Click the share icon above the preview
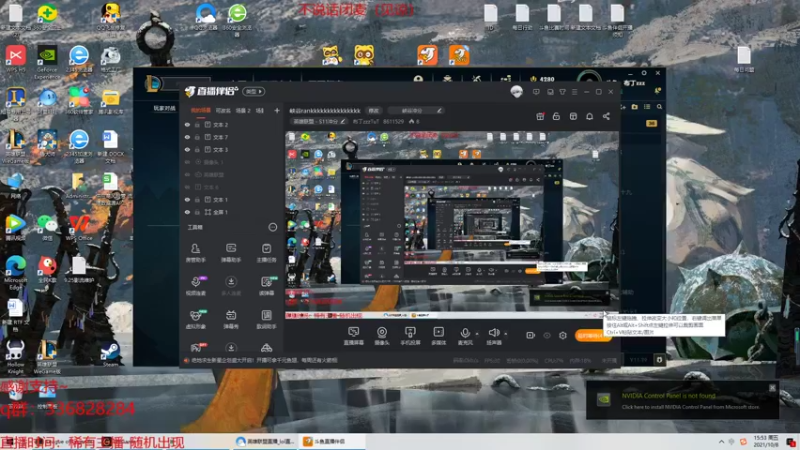Viewport: 800px width, 450px height. tap(606, 116)
